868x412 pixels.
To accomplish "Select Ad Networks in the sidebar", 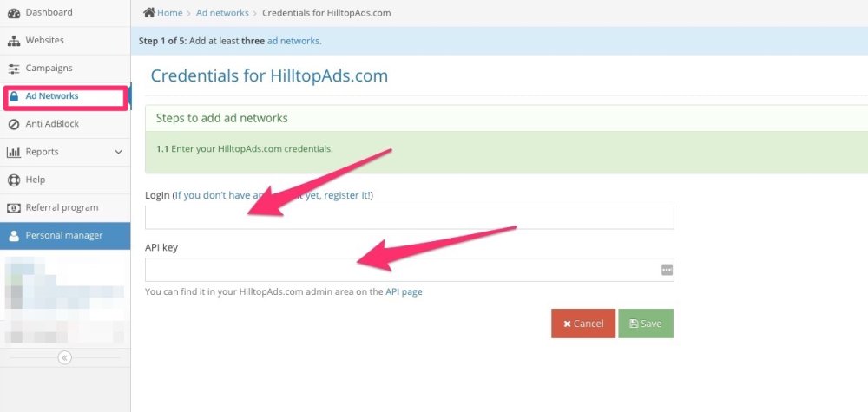I will click(x=65, y=96).
